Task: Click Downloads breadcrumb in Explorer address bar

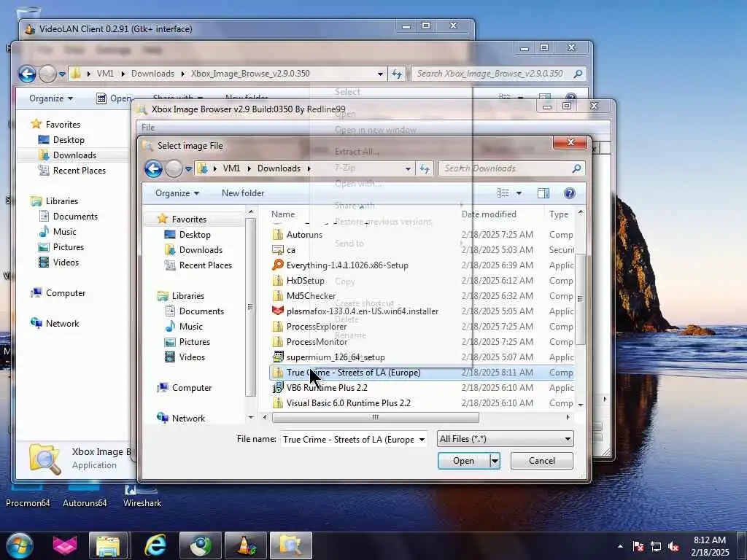Action: [152, 74]
